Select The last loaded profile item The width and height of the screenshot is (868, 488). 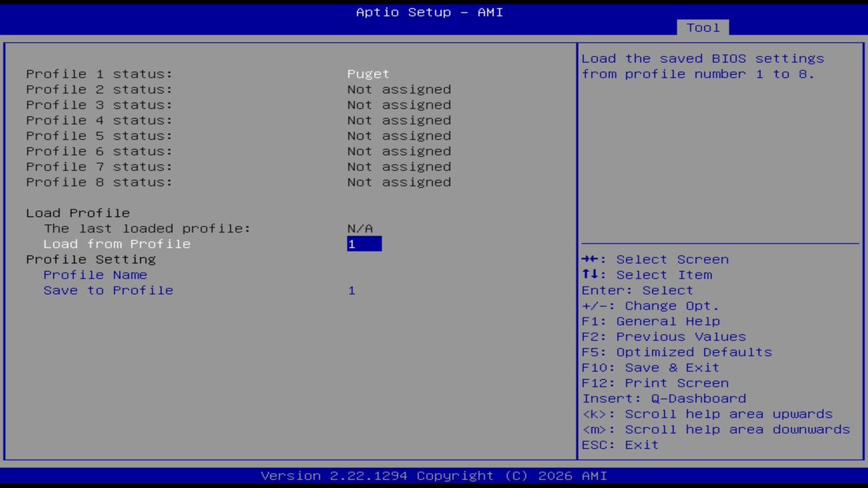coord(146,228)
